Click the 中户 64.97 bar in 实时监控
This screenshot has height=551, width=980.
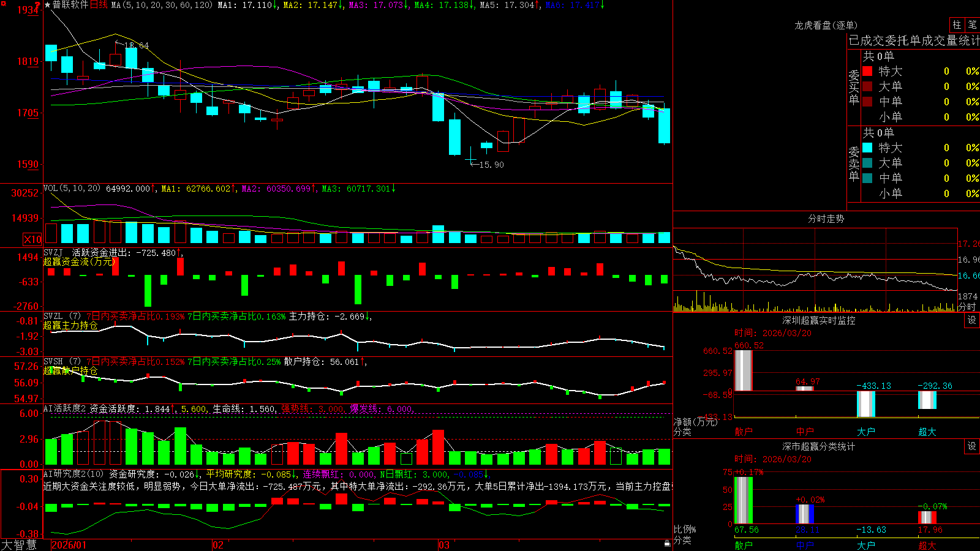[804, 388]
